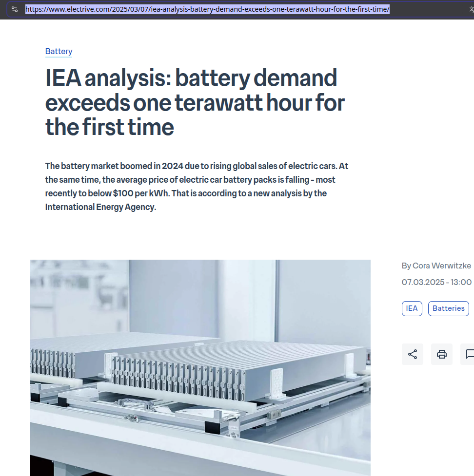Click 'International Energy Agency' in intro text

click(100, 207)
